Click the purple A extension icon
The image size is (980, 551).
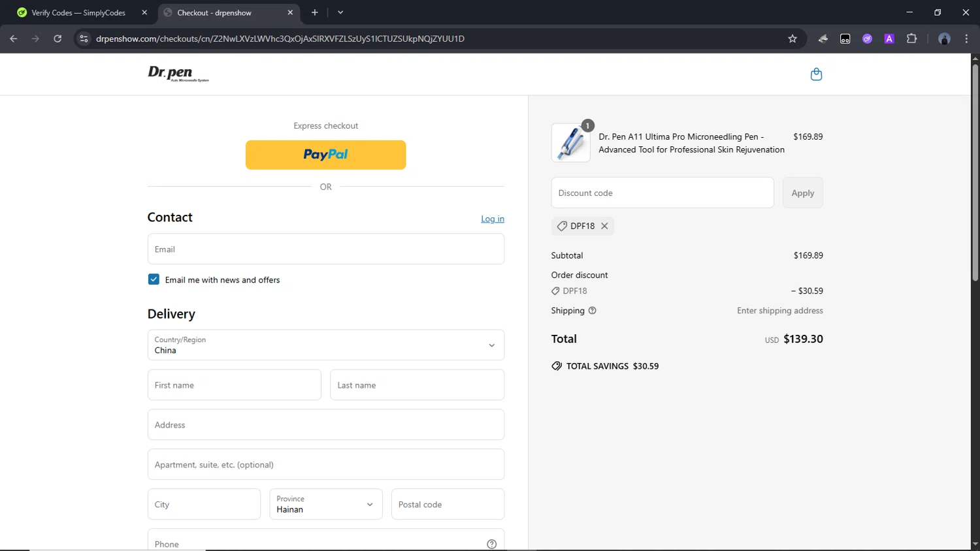pos(889,39)
